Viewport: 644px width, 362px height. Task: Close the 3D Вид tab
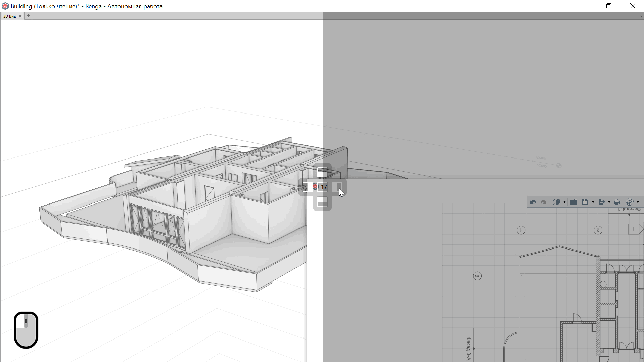tap(20, 16)
